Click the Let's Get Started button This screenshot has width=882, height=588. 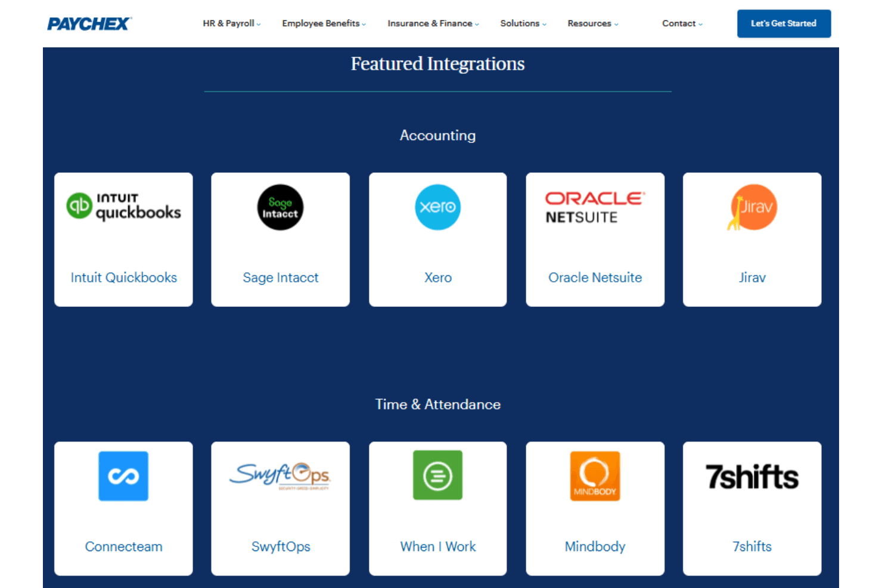(x=784, y=24)
